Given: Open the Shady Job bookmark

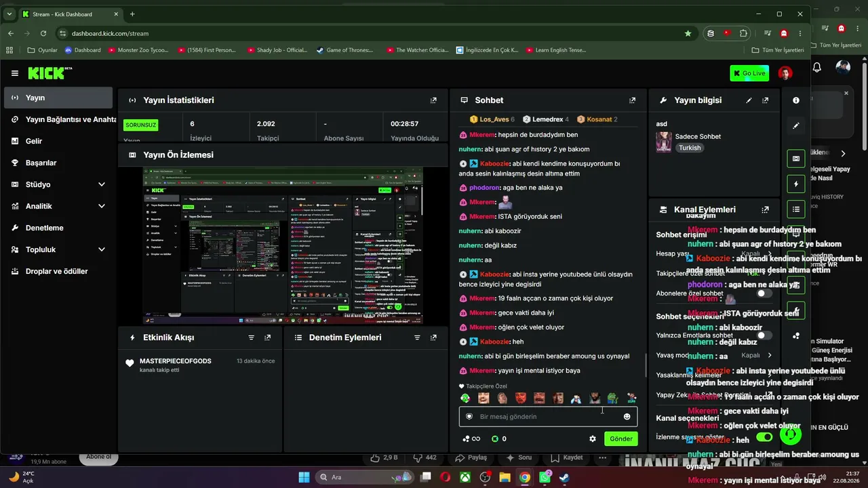Looking at the screenshot, I should click(x=278, y=50).
